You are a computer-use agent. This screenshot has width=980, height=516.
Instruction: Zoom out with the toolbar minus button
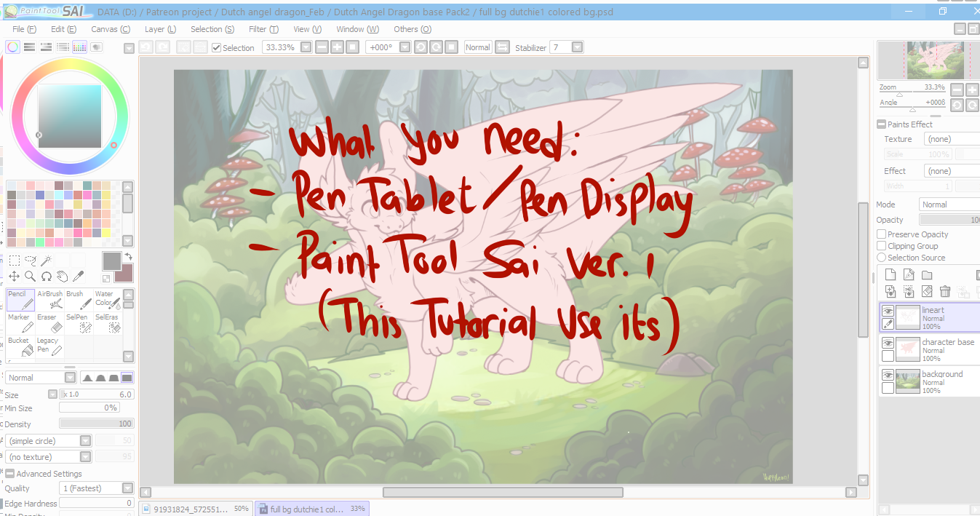[x=321, y=47]
